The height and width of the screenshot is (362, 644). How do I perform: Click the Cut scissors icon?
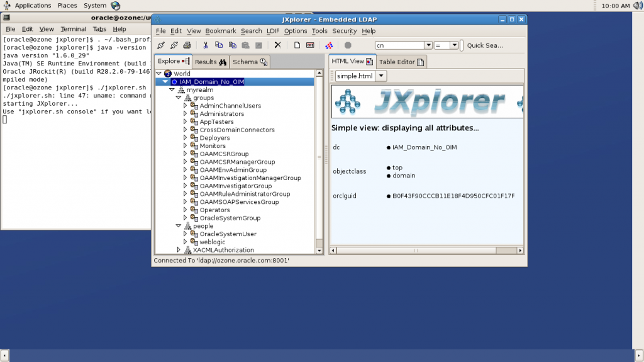tap(205, 45)
